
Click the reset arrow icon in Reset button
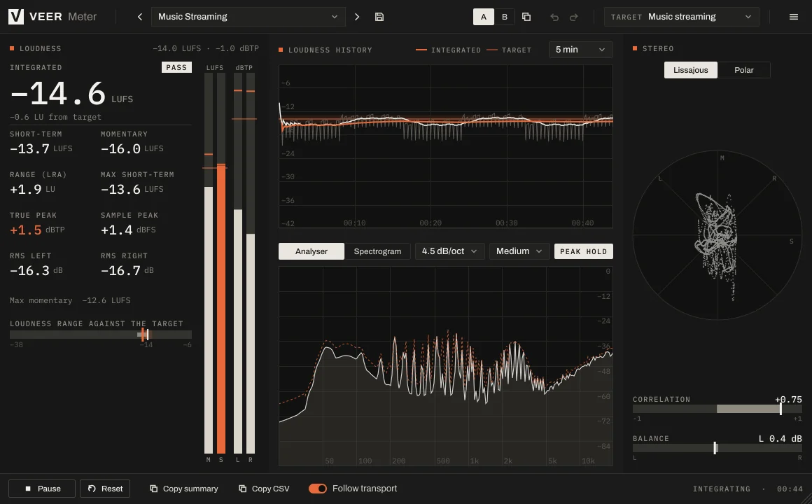tap(92, 489)
